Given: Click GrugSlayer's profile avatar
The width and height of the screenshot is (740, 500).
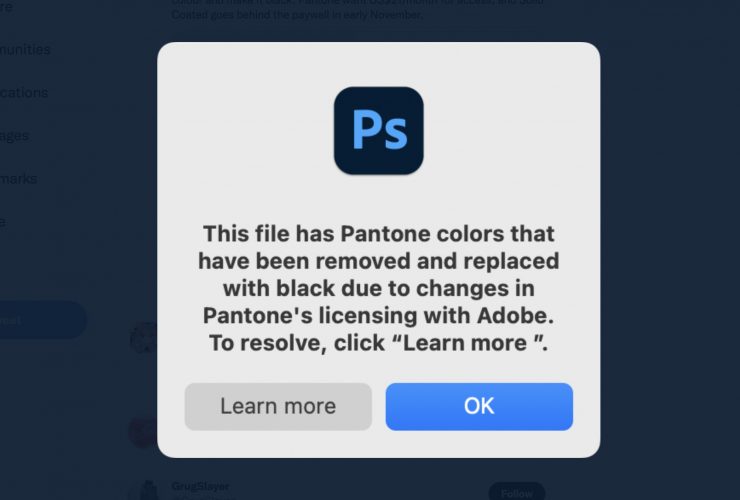Looking at the screenshot, I should pyautogui.click(x=145, y=490).
